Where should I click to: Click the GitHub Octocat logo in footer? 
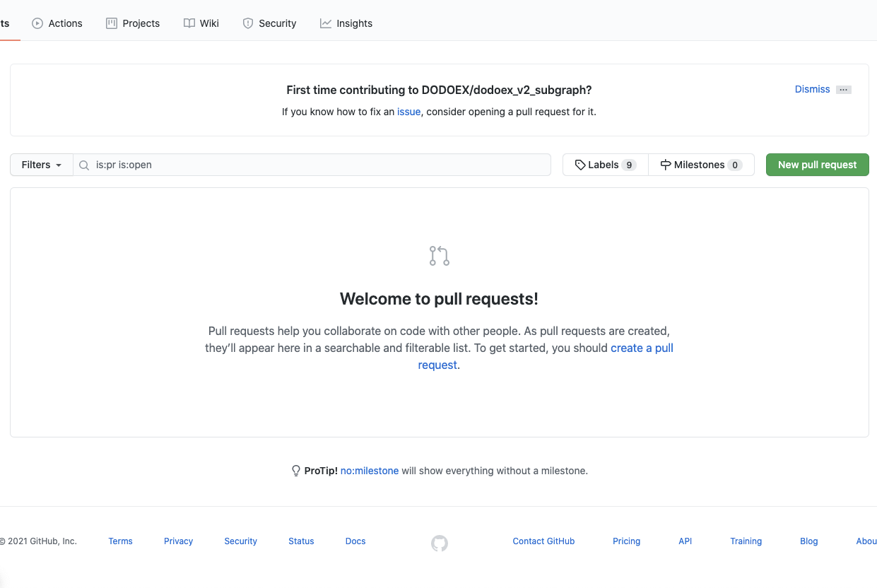click(x=440, y=543)
